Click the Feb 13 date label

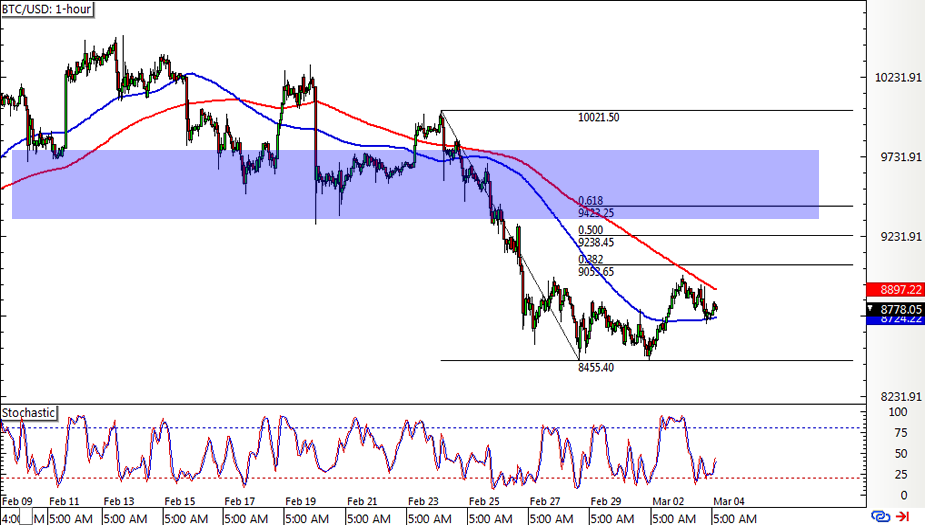coord(119,501)
